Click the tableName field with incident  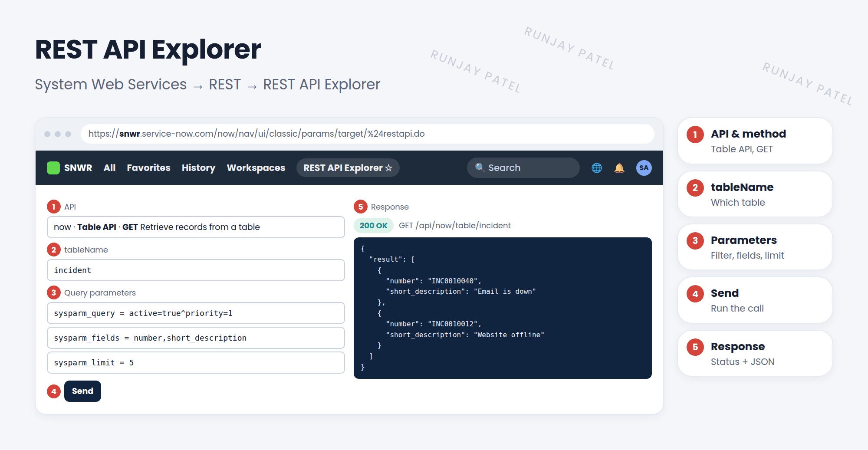point(196,270)
